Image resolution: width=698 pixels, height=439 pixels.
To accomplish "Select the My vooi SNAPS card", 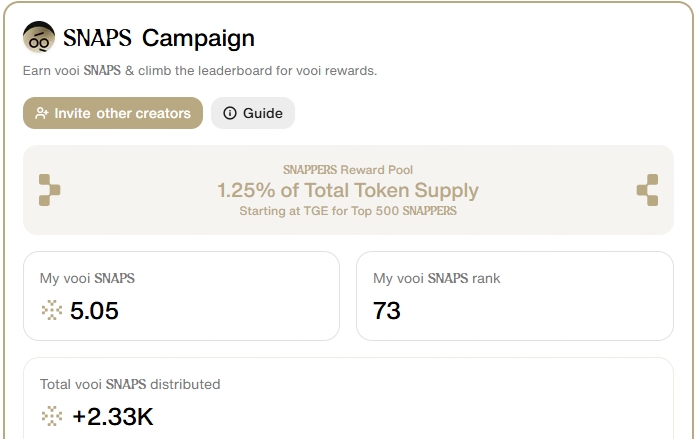I will (x=181, y=296).
